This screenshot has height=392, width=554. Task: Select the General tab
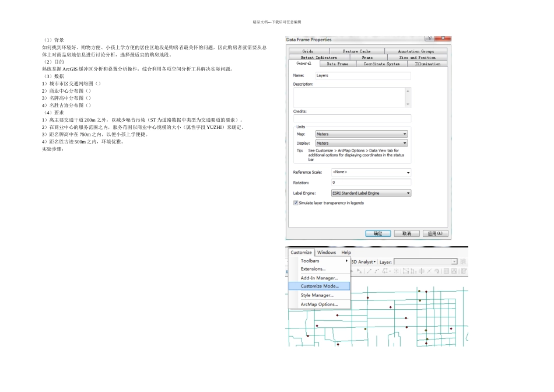pyautogui.click(x=304, y=63)
